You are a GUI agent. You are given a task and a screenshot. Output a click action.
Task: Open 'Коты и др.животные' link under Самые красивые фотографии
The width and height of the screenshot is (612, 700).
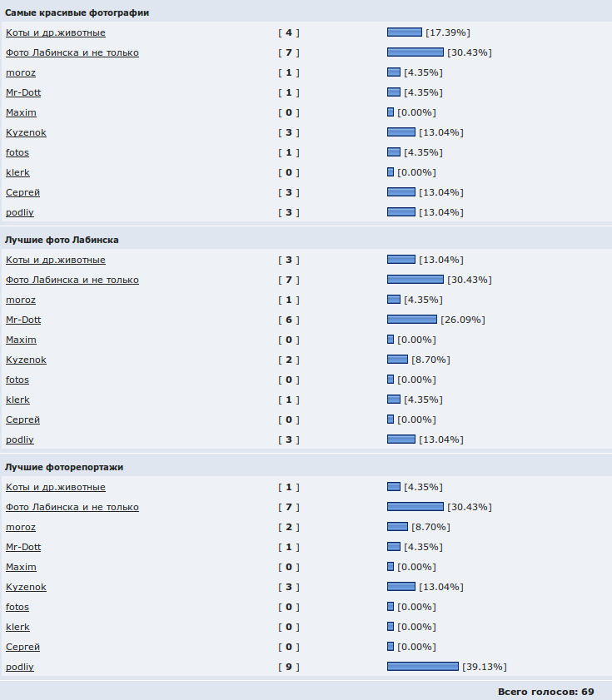(56, 32)
